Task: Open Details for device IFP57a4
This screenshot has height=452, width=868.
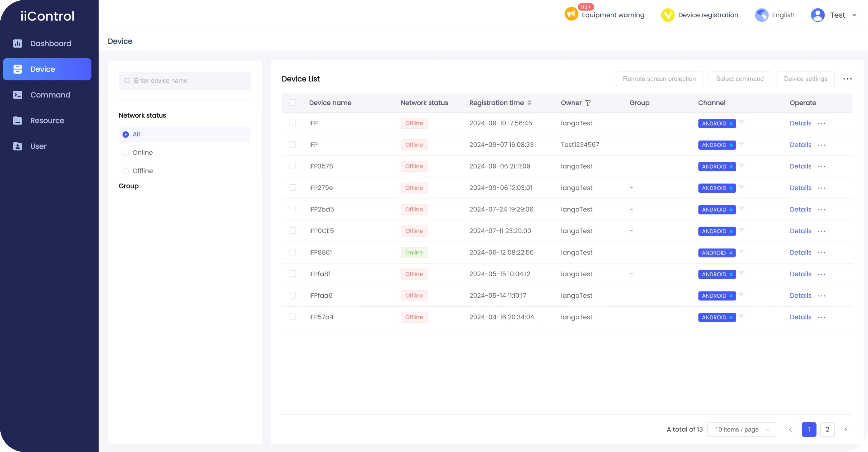Action: (x=800, y=317)
